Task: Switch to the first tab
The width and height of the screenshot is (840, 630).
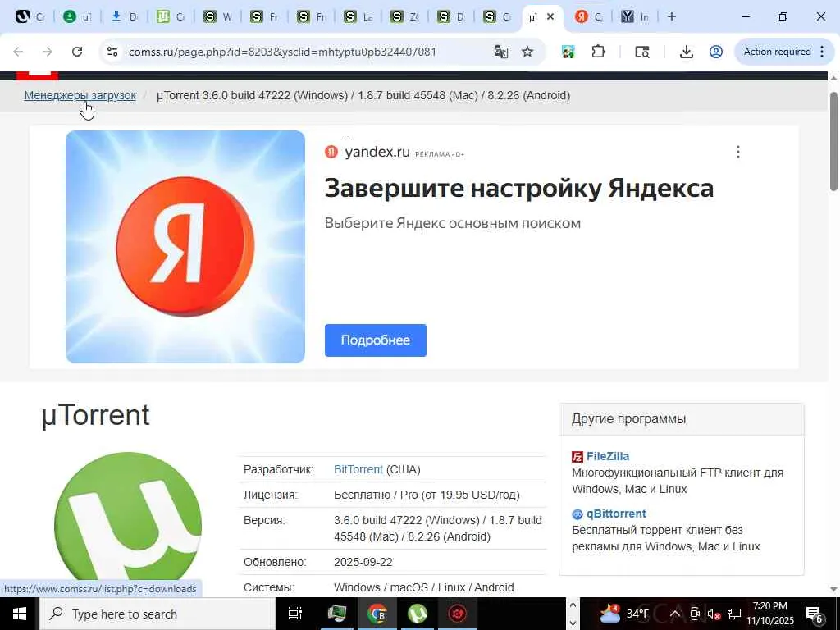Action: [30, 16]
